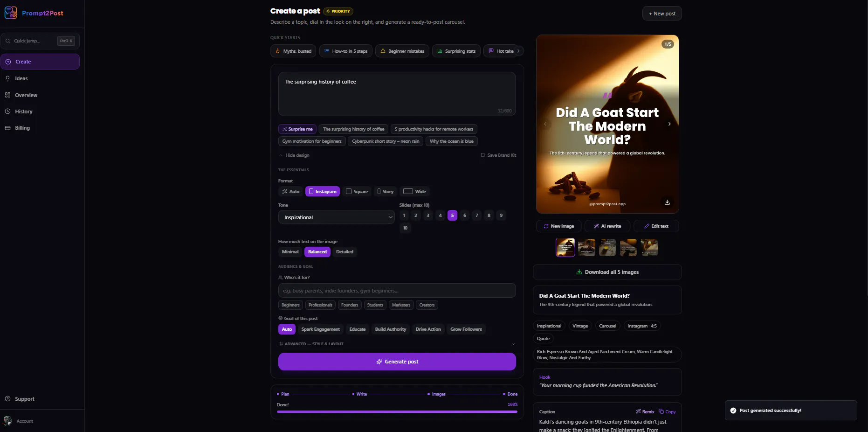Choose Minimal text amount
This screenshot has width=868, height=432.
coord(290,252)
